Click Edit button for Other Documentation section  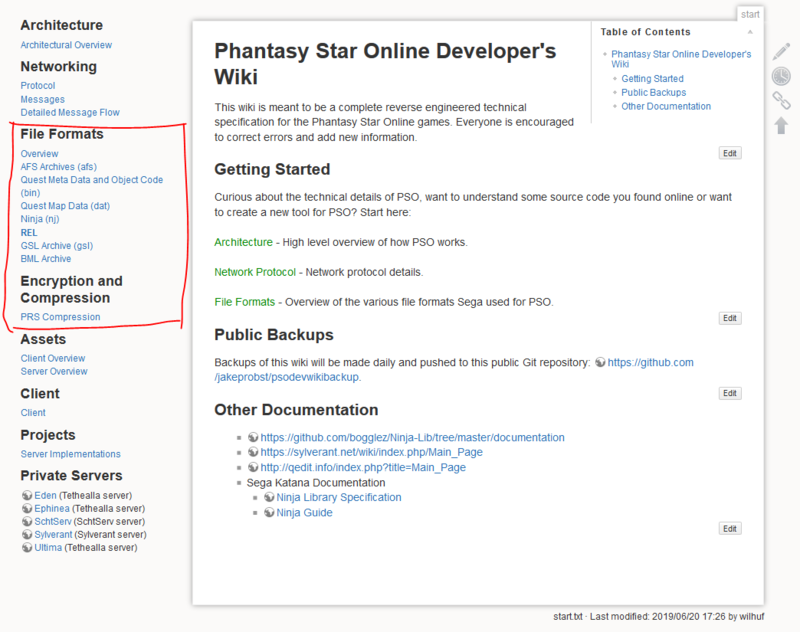(730, 528)
